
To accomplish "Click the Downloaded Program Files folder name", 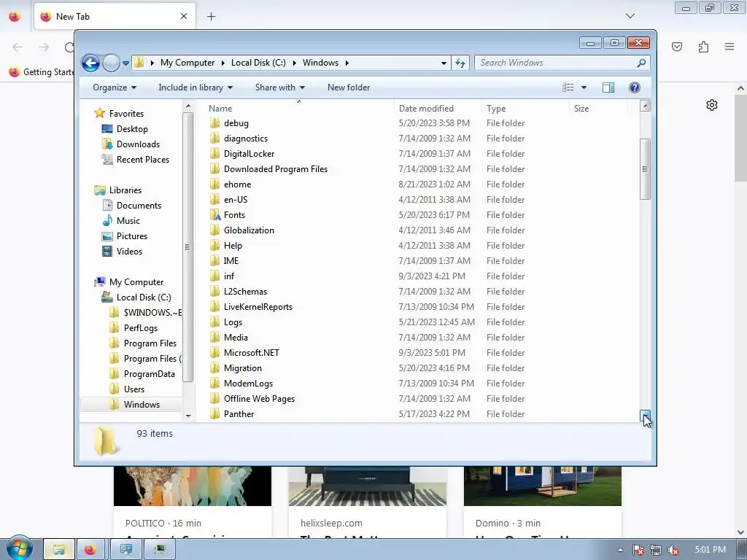I will click(275, 169).
